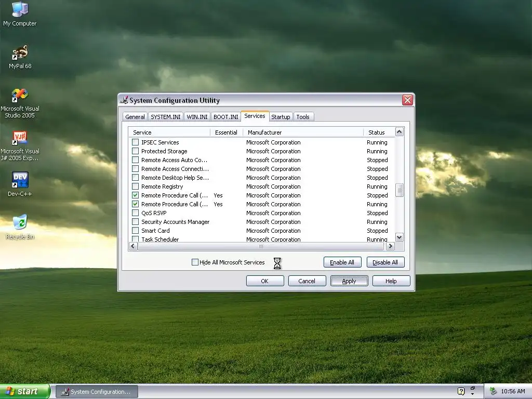
Task: Close the System Configuration Utility window
Action: pyautogui.click(x=407, y=100)
